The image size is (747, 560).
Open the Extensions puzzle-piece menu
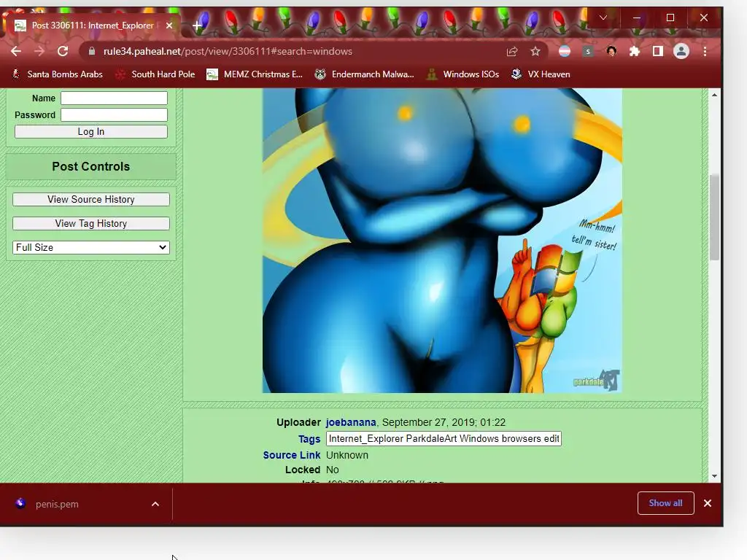pyautogui.click(x=635, y=52)
